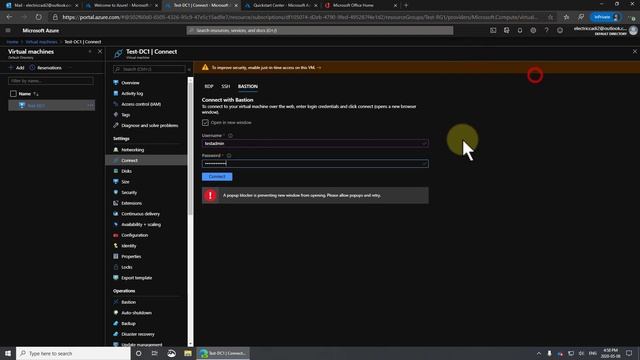Image resolution: width=640 pixels, height=360 pixels.
Task: Open the row options ellipsis for the listed VM
Action: click(90, 106)
